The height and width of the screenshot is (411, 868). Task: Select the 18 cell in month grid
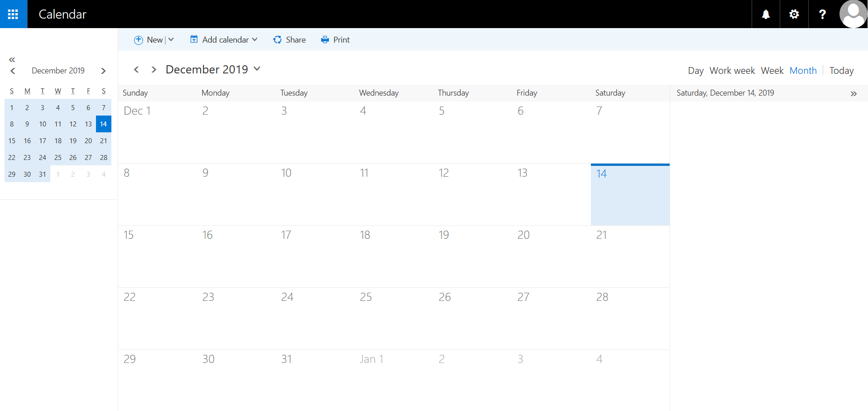tap(393, 256)
